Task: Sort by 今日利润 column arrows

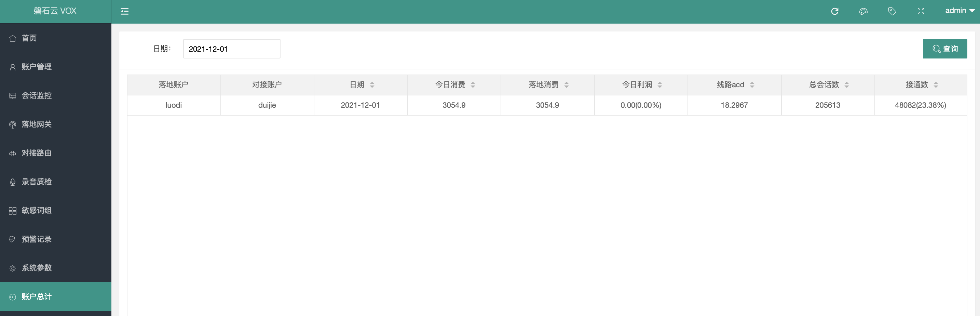Action: coord(660,84)
